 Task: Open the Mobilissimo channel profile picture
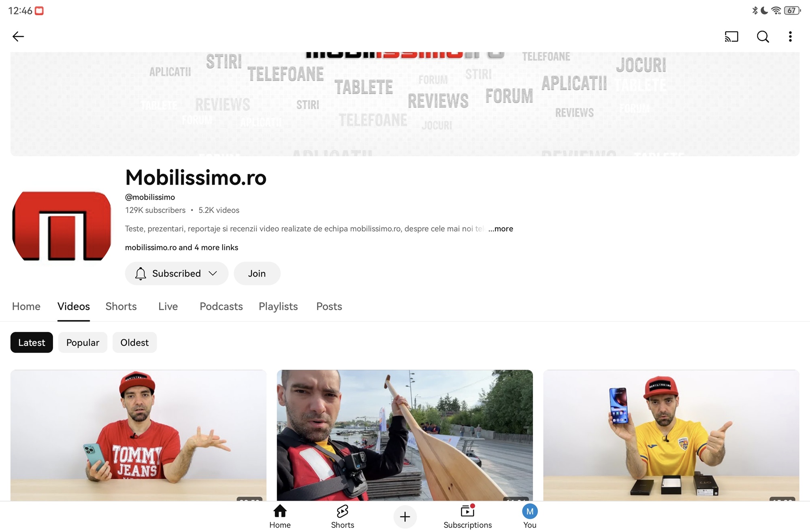[62, 226]
